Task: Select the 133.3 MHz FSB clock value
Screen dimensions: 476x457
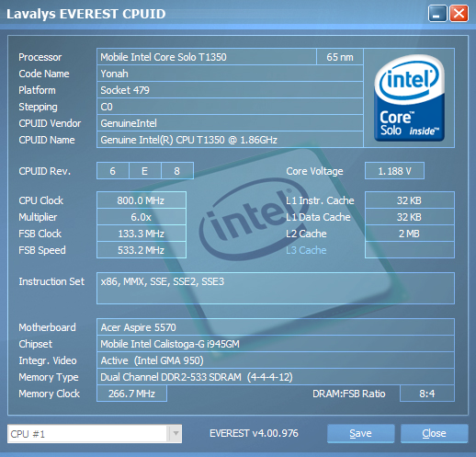Action: (x=142, y=234)
